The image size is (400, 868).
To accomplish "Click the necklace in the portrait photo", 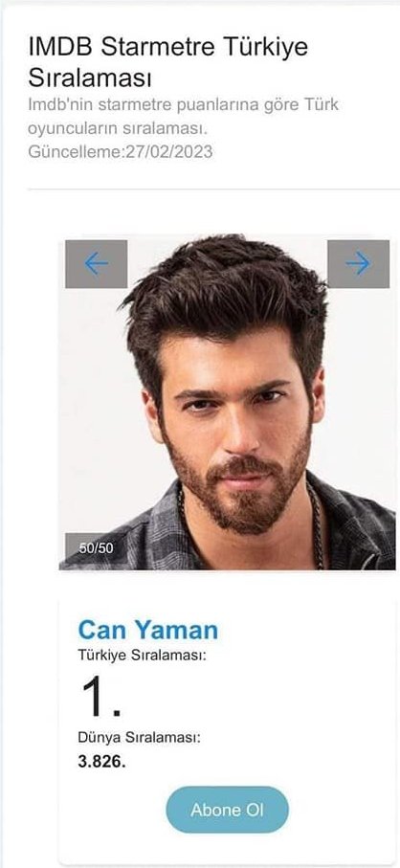I will [x=317, y=526].
